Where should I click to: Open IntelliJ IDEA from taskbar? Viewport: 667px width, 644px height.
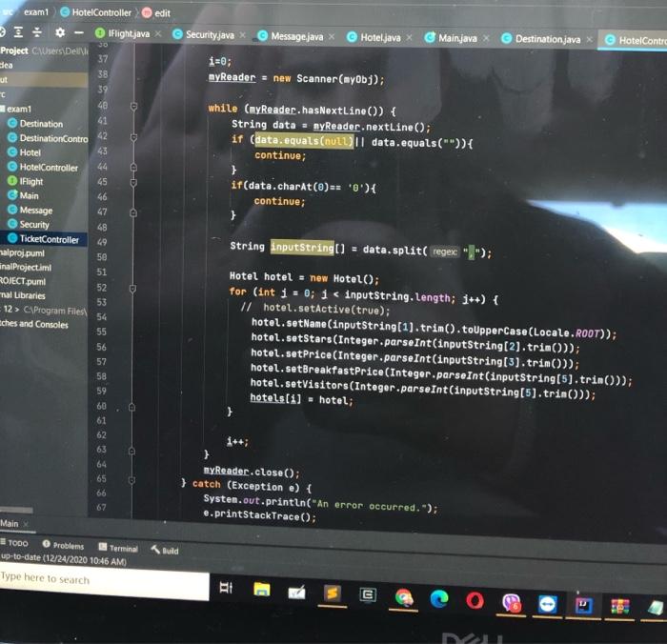click(x=583, y=606)
